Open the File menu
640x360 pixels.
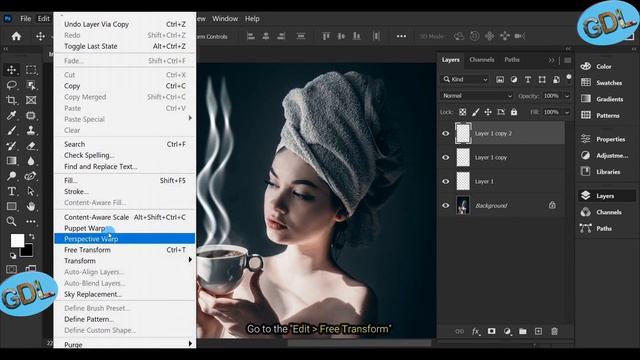26,19
